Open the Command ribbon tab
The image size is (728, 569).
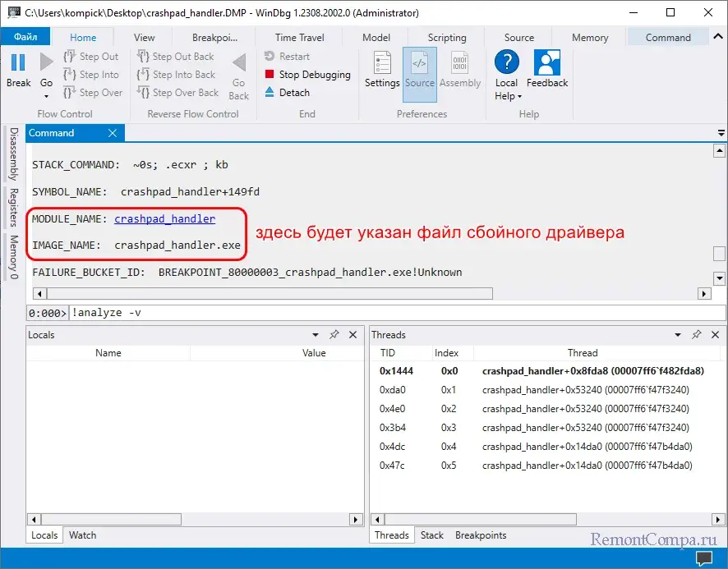coord(668,38)
